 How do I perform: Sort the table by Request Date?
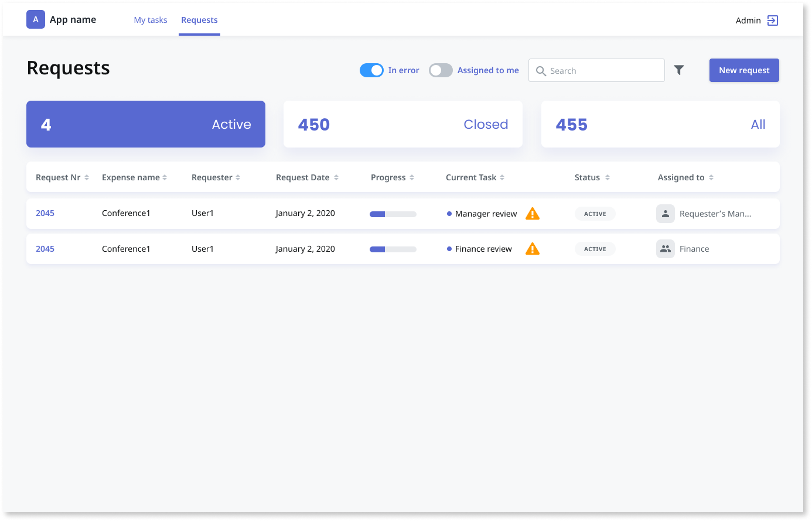[x=336, y=177]
